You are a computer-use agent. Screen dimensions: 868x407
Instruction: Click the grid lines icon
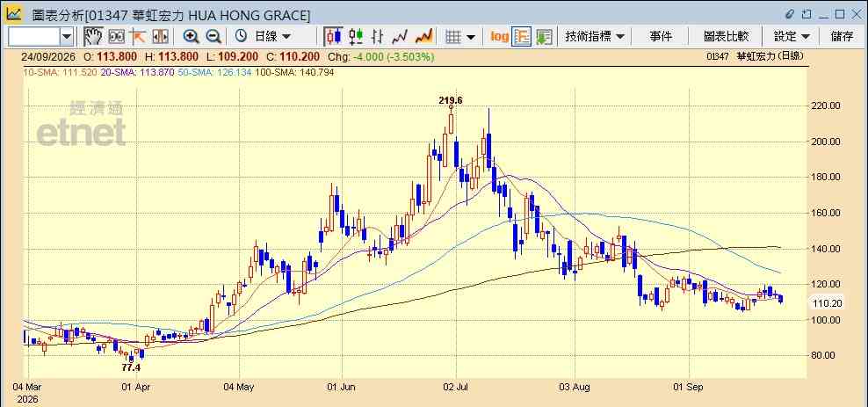(x=453, y=37)
